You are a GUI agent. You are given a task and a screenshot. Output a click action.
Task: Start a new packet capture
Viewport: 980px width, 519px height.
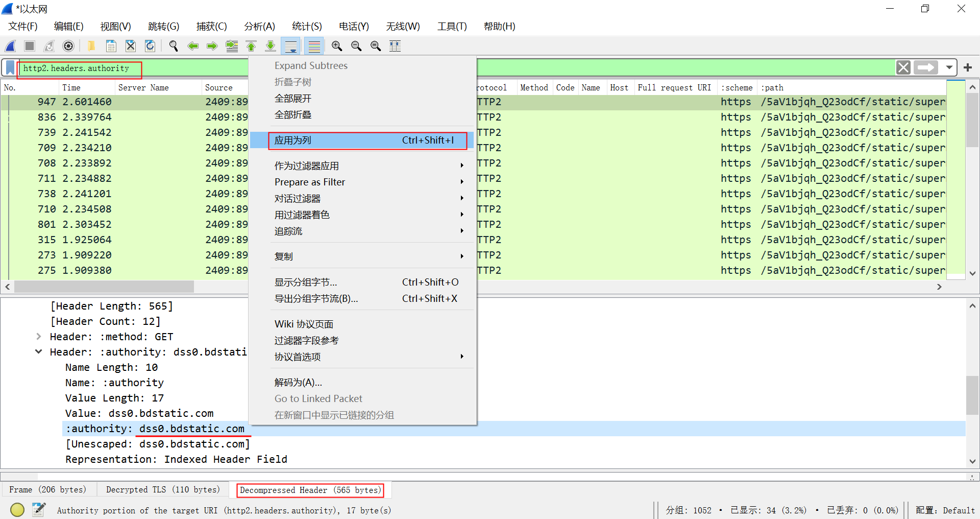10,46
